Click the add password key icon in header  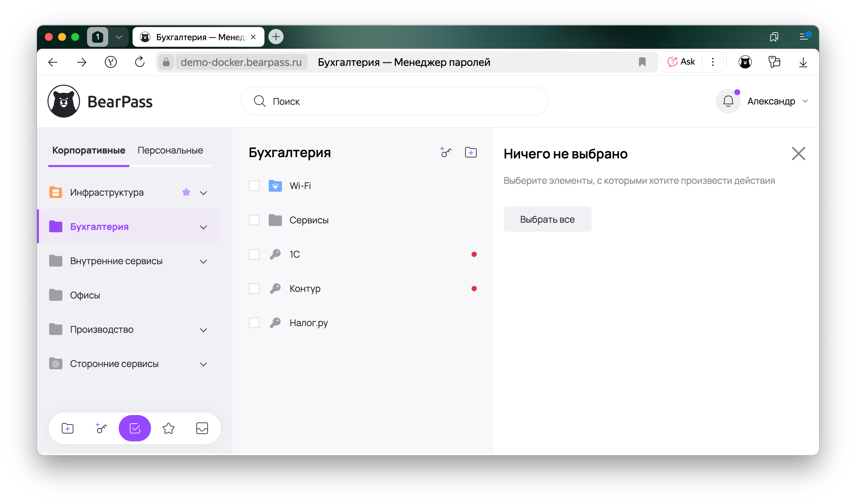[x=446, y=153]
